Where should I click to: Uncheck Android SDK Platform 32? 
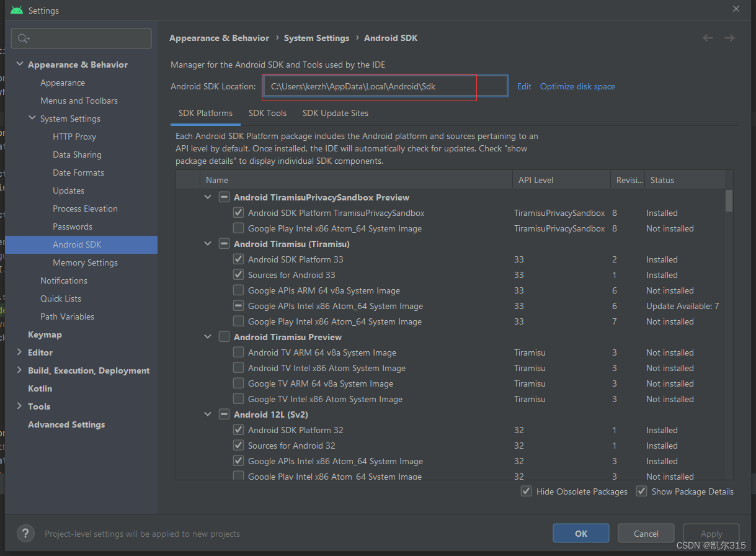(x=238, y=430)
